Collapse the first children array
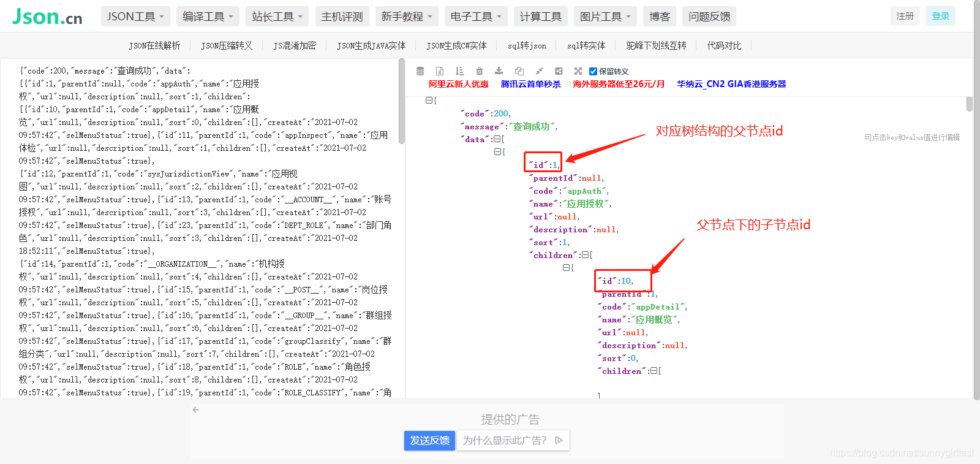Image resolution: width=980 pixels, height=464 pixels. pyautogui.click(x=585, y=255)
